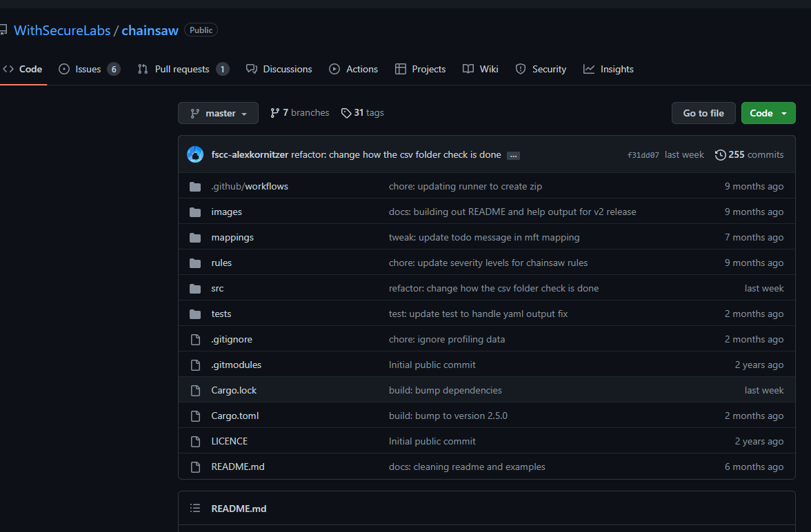Click the README table of contents icon
The image size is (811, 532).
195,509
